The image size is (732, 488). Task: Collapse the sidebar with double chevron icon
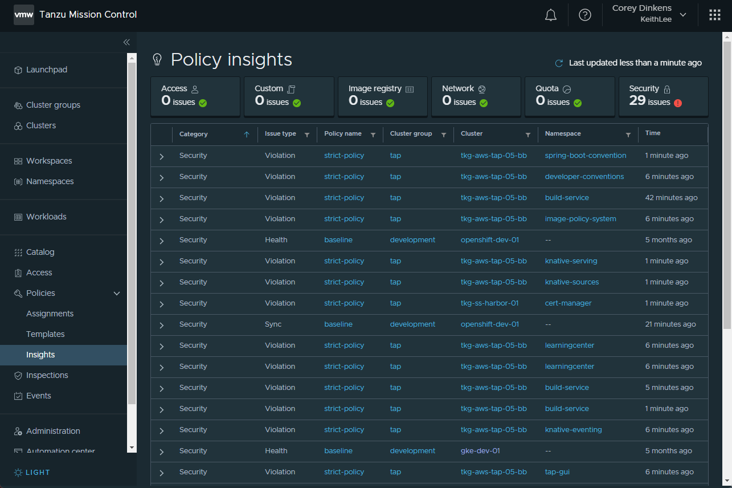click(126, 42)
